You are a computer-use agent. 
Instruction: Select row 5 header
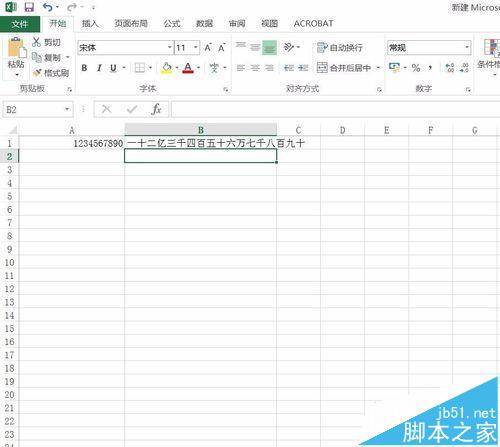9,196
